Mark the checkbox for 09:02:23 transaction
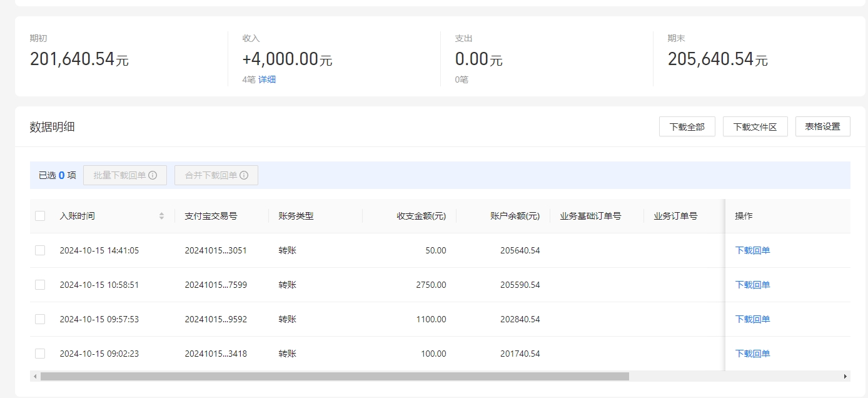This screenshot has height=398, width=868. [40, 354]
